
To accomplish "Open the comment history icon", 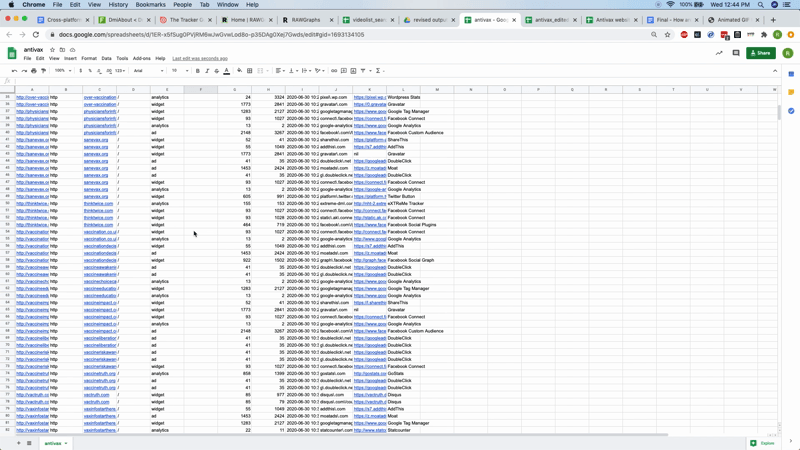I will tap(736, 53).
